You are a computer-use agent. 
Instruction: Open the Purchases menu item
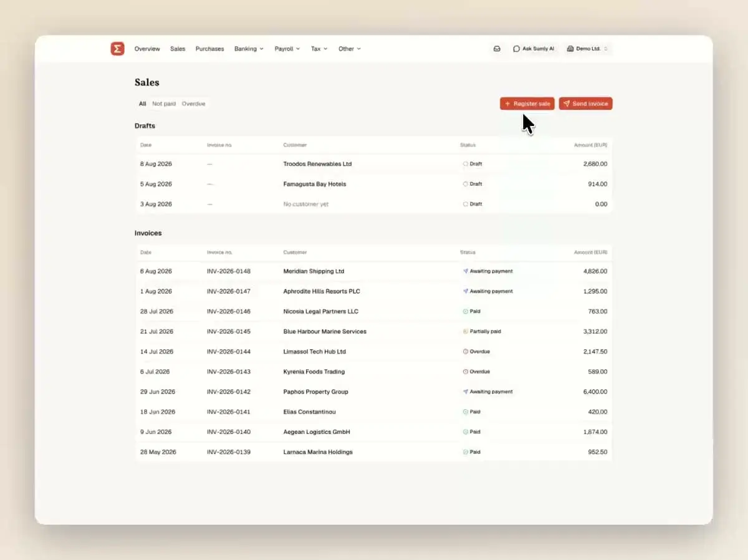coord(209,49)
